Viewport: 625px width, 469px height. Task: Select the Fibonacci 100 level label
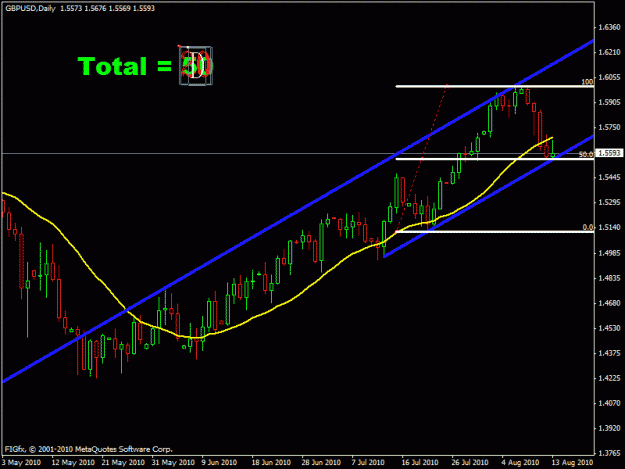pyautogui.click(x=587, y=82)
